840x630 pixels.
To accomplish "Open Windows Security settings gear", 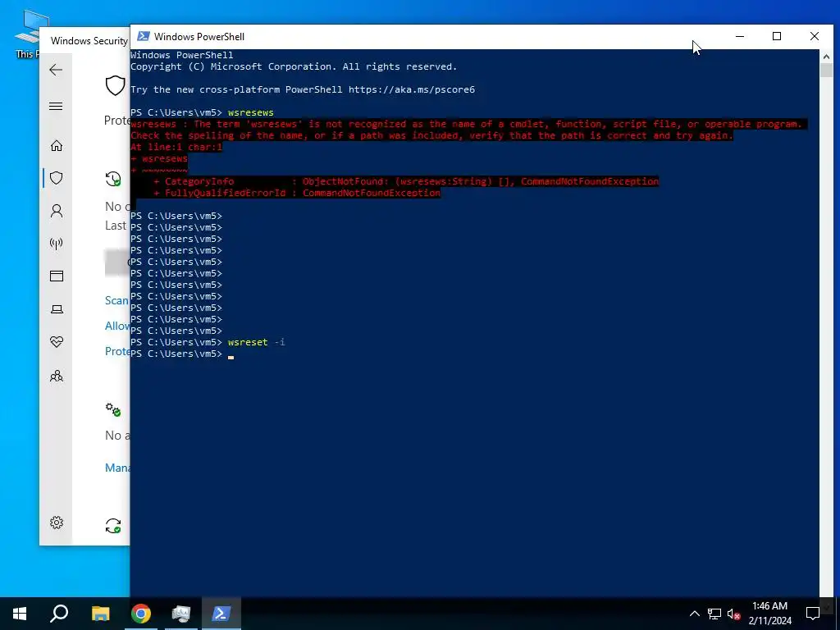I will point(57,523).
